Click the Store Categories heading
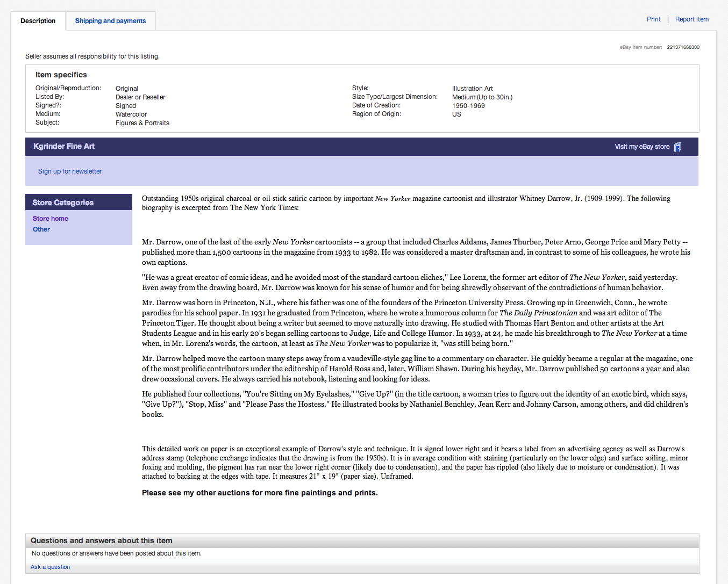The height and width of the screenshot is (584, 728). (63, 203)
